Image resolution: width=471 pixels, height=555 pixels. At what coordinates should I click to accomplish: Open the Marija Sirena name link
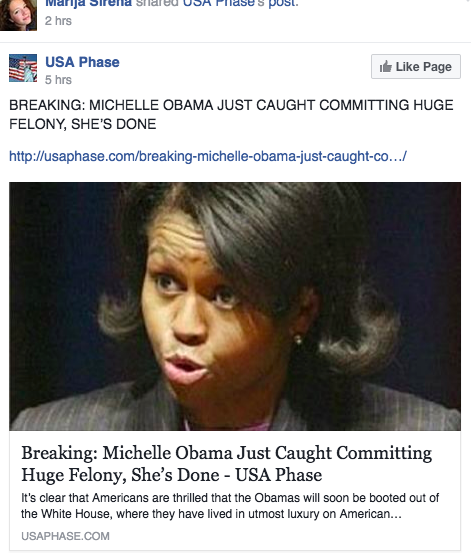(88, 4)
